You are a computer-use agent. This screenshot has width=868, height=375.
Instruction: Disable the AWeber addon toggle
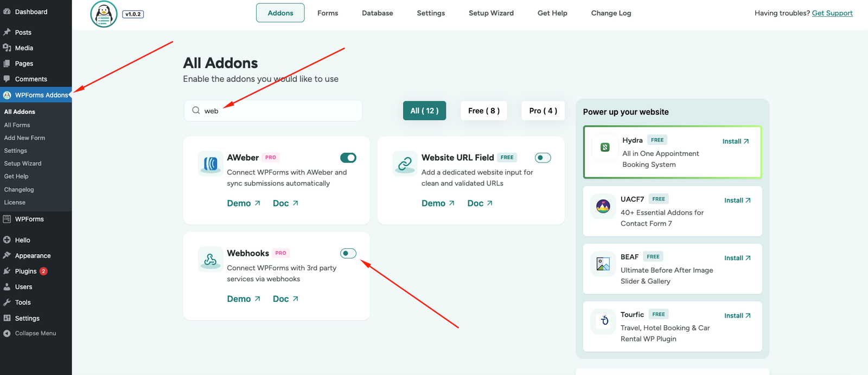(348, 158)
